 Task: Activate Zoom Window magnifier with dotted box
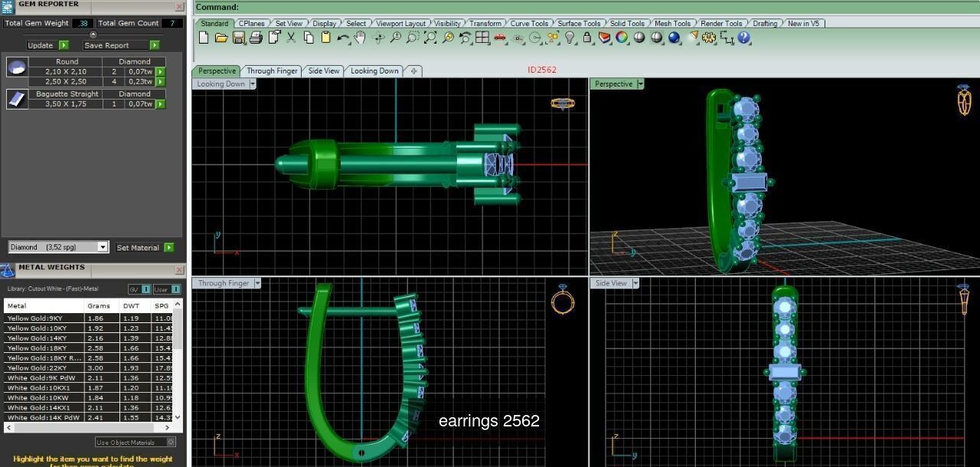413,38
